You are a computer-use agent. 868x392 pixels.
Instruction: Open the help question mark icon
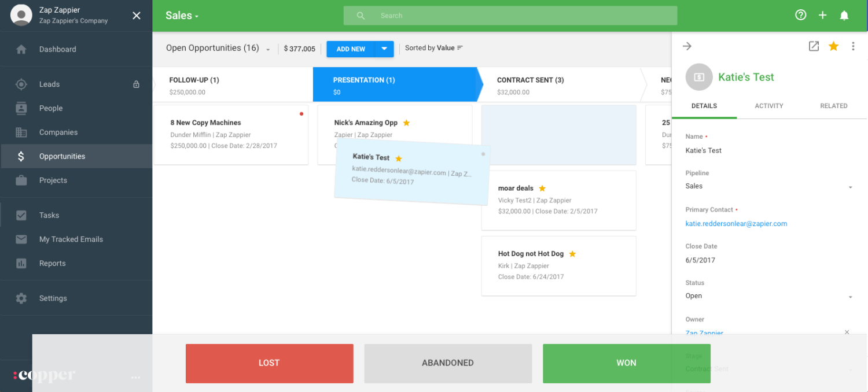pyautogui.click(x=800, y=14)
